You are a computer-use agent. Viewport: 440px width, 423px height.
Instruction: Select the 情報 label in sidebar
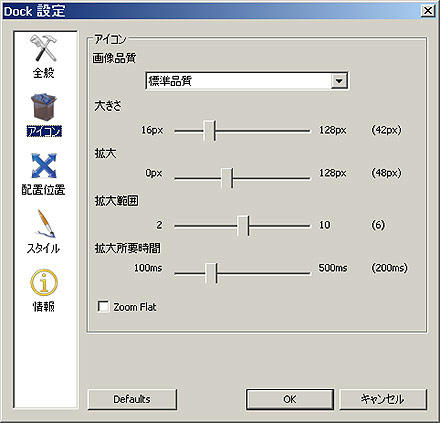[44, 306]
